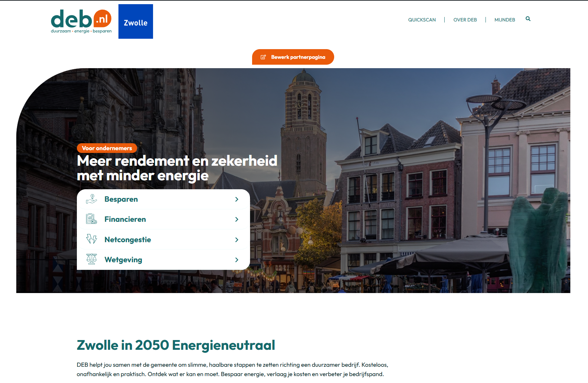The width and height of the screenshot is (588, 383).
Task: Click the scales Wetgeving icon
Action: [x=91, y=259]
